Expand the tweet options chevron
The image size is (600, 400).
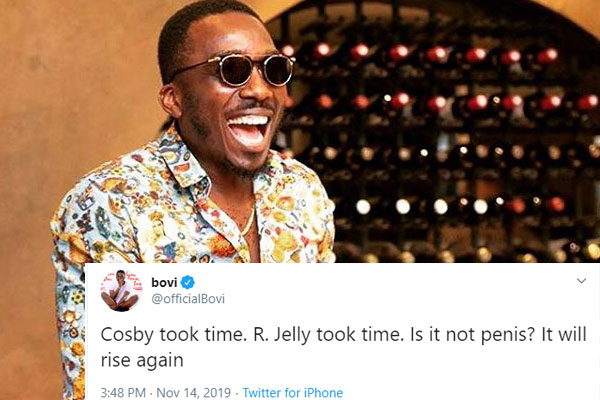[581, 281]
